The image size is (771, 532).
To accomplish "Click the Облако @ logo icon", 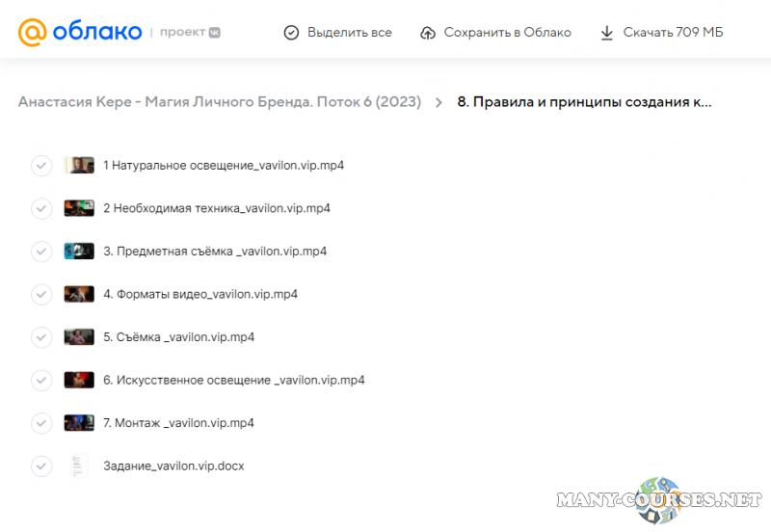I will click(x=32, y=32).
